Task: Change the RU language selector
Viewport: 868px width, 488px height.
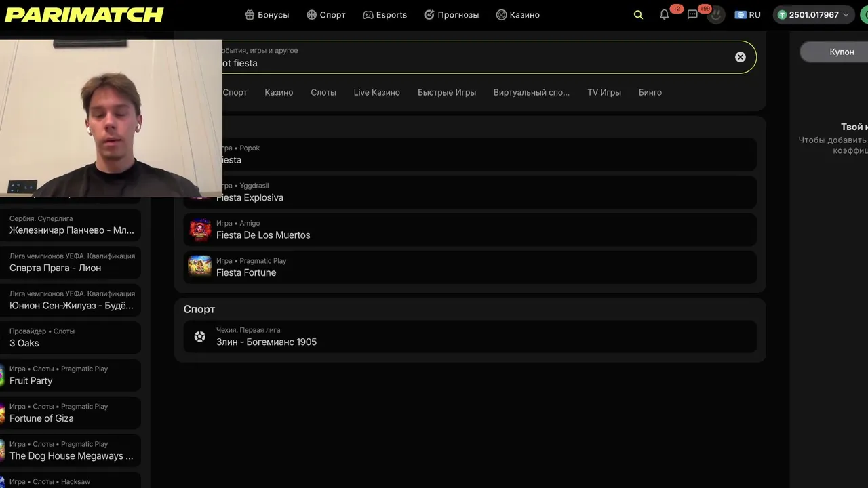Action: point(748,15)
